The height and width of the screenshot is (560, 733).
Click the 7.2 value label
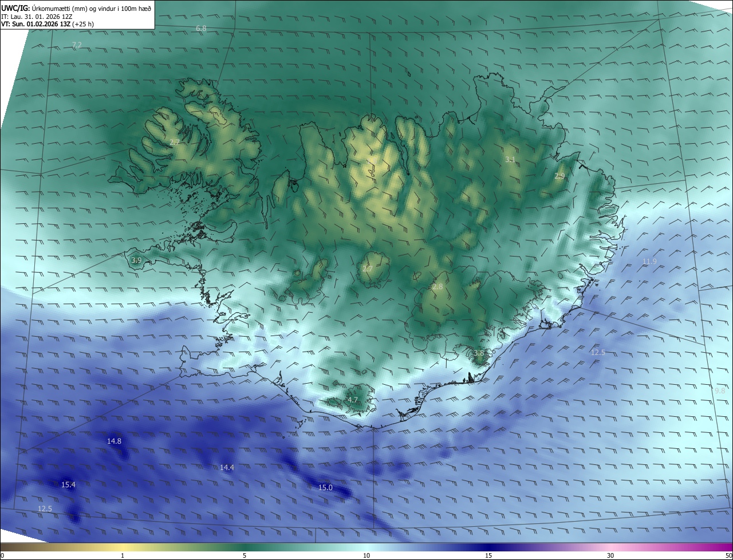[x=77, y=45]
